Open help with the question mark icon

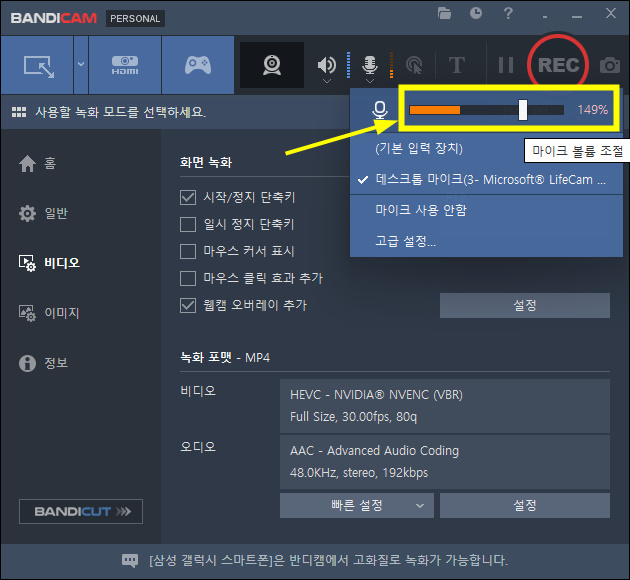click(508, 14)
